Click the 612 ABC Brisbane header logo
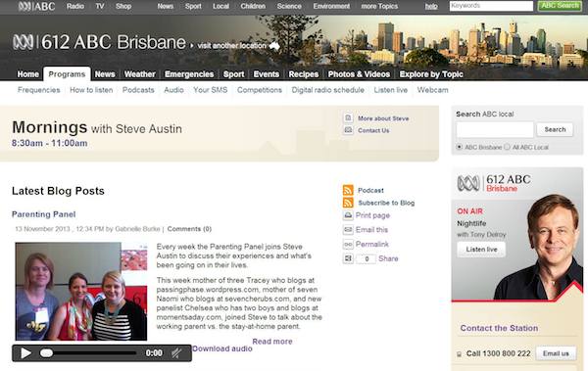The height and width of the screenshot is (371, 588). coord(99,42)
